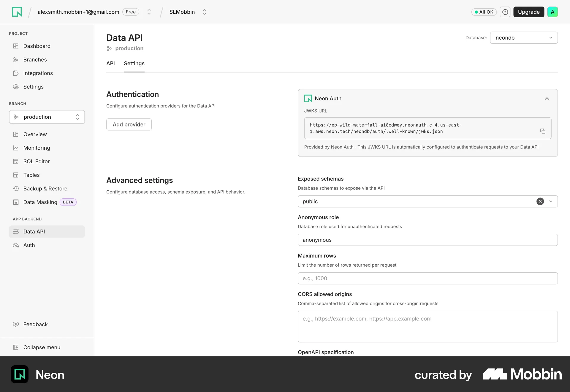Click the Free plan badge
The width and height of the screenshot is (570, 392).
(131, 12)
